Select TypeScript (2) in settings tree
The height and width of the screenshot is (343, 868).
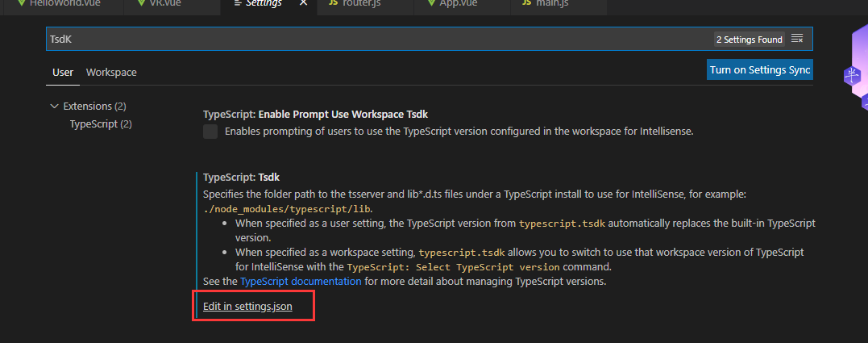101,124
